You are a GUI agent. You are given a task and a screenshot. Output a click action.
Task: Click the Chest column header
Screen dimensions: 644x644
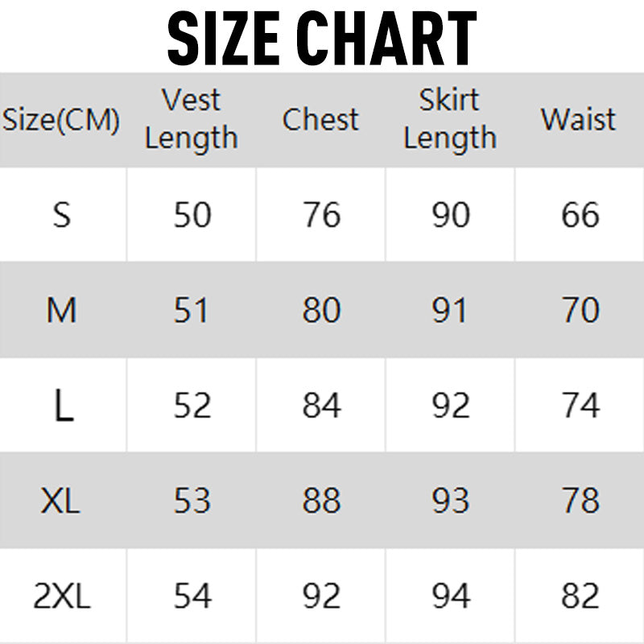click(x=320, y=120)
